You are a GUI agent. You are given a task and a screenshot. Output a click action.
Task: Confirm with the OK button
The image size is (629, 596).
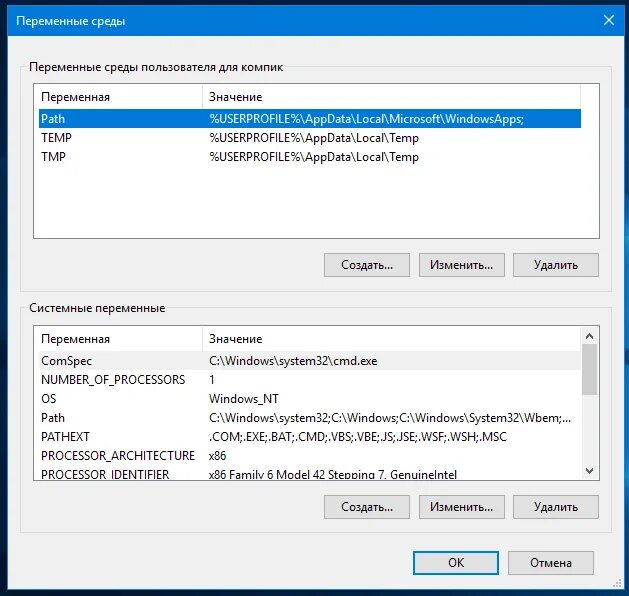pos(456,563)
